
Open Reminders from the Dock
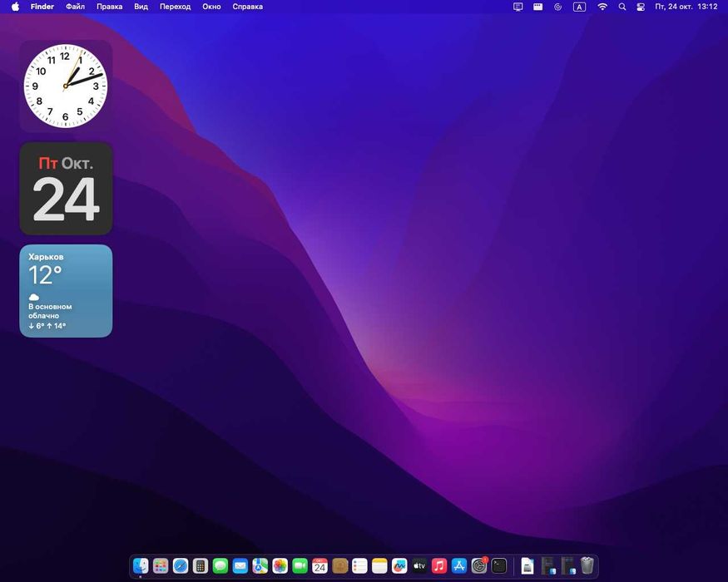point(359,565)
